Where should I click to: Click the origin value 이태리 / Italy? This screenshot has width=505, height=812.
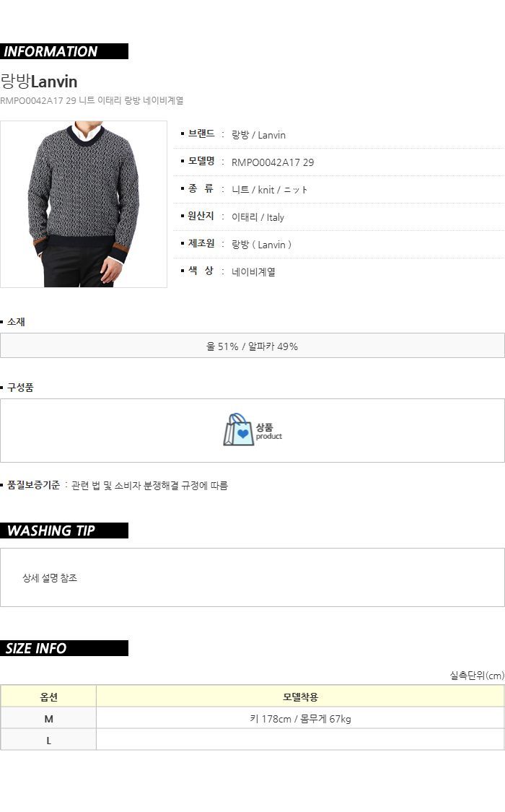point(258,217)
